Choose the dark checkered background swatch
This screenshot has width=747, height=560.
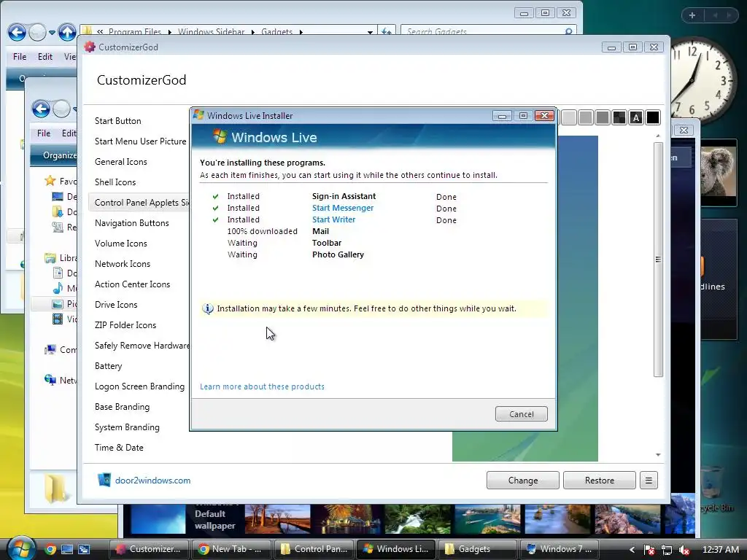(619, 117)
